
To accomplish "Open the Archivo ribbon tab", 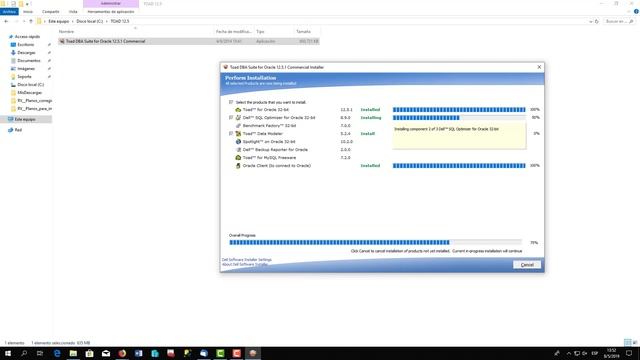I will (x=9, y=12).
